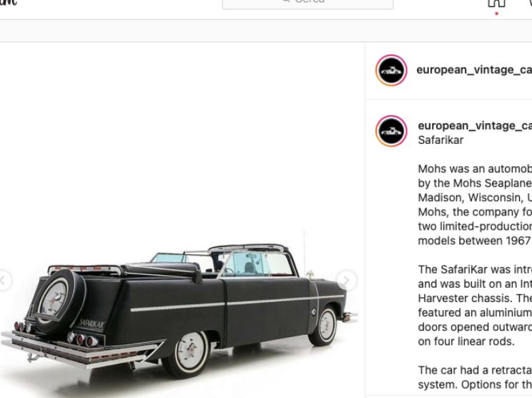Go back to the previous carousel photo

[4, 280]
